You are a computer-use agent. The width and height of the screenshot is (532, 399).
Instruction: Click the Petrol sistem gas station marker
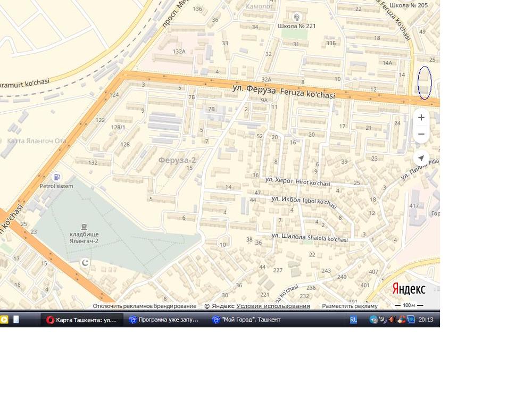click(x=57, y=177)
